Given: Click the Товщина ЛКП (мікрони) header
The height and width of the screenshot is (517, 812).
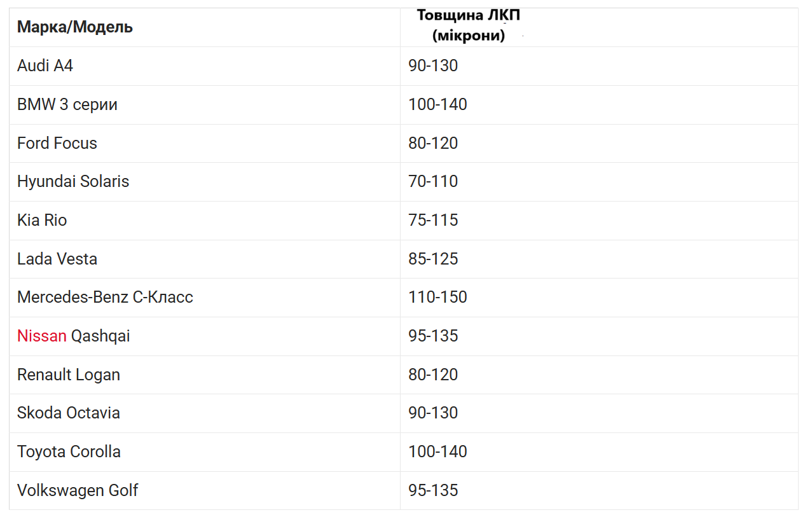Looking at the screenshot, I should [469, 25].
